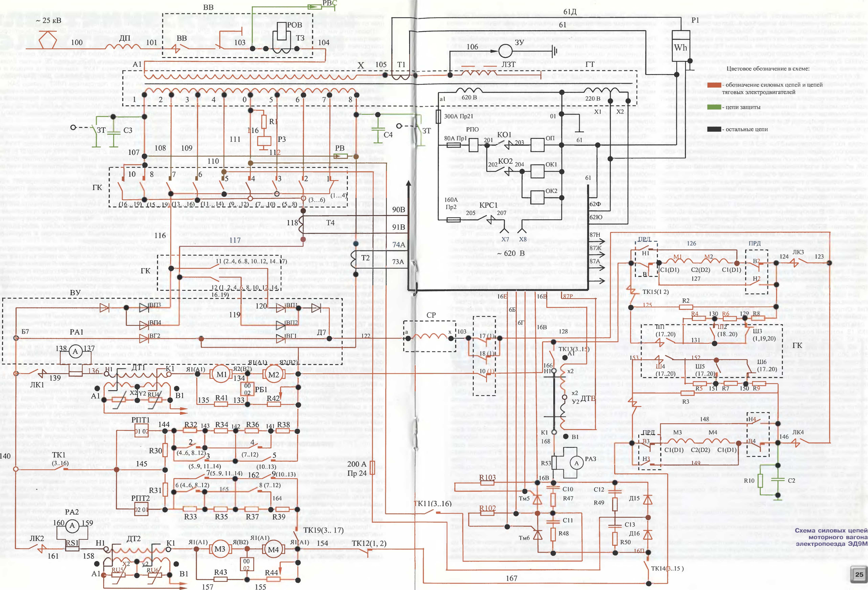868x590 pixels.
Task: Click the PA1 ammeter circle symbol
Action: coord(75,351)
